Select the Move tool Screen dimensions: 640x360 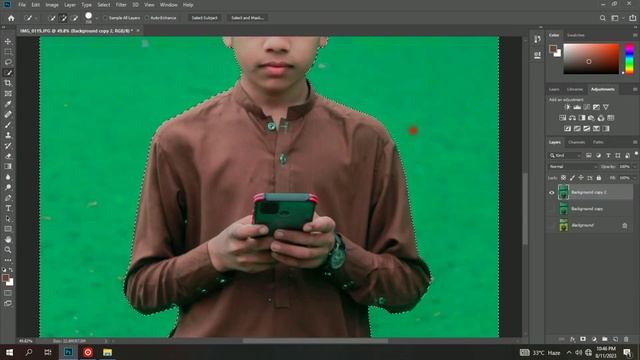8,41
